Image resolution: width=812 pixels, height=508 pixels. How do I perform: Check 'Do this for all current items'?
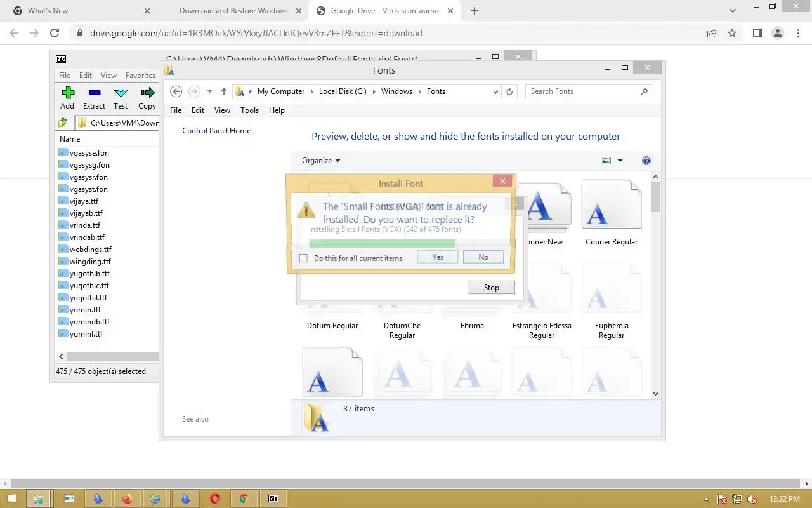click(303, 258)
